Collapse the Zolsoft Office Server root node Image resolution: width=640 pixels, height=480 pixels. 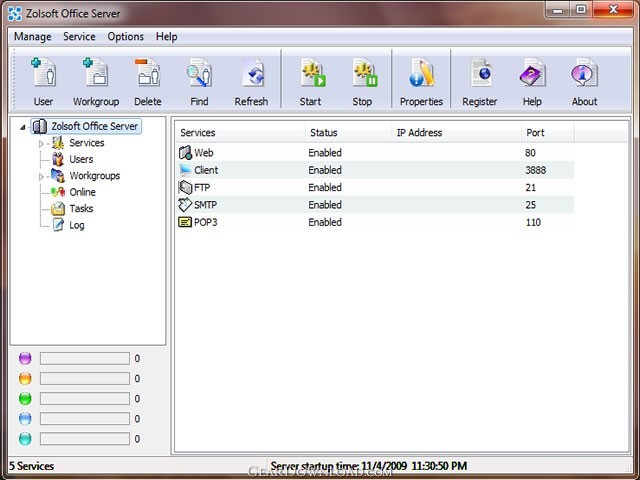(x=23, y=127)
